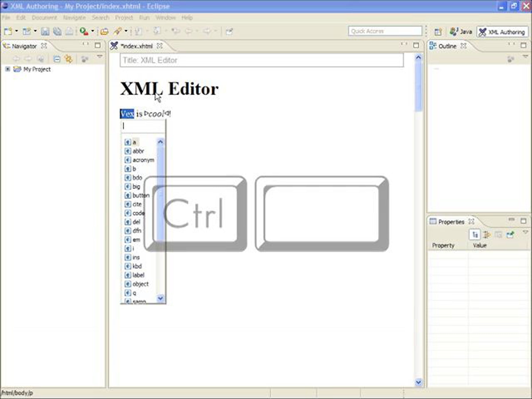Click the Save toolbar icon
This screenshot has height=399, width=532.
(45, 31)
